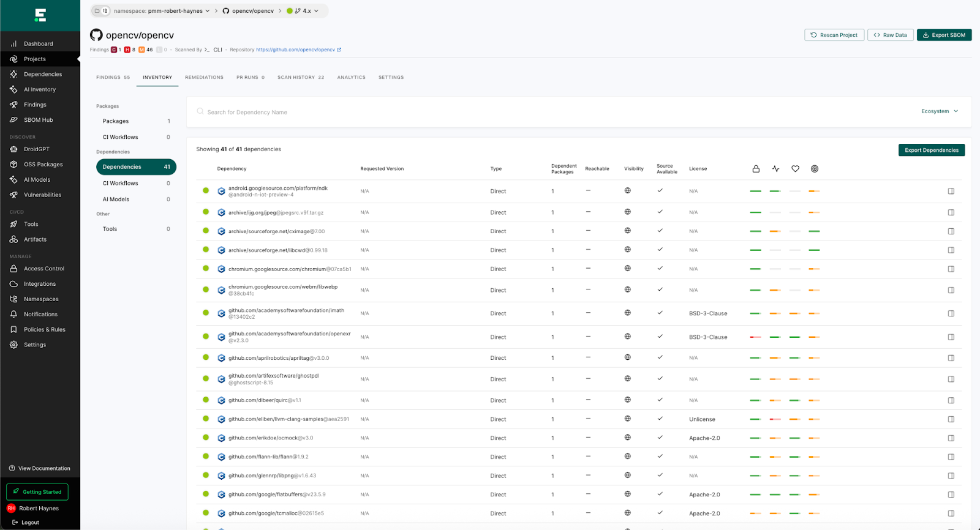Select CI Workflows under Packages
This screenshot has height=530, width=980.
(x=136, y=137)
